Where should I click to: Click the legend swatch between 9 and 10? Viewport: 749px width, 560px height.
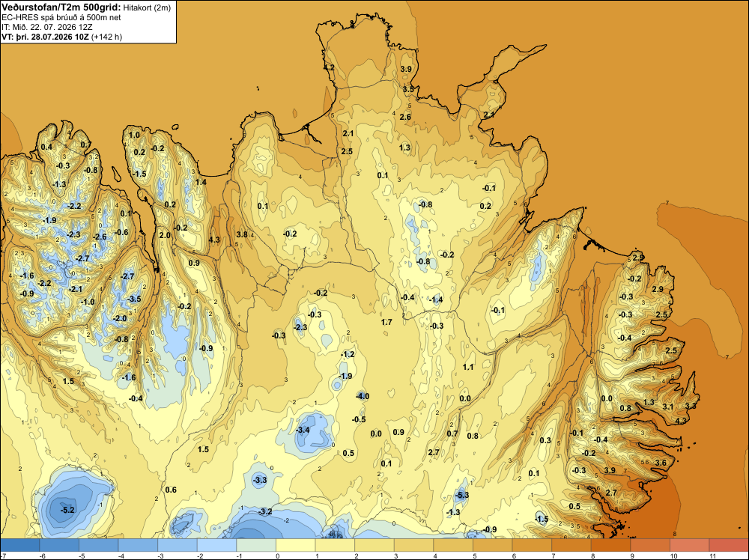(650, 545)
